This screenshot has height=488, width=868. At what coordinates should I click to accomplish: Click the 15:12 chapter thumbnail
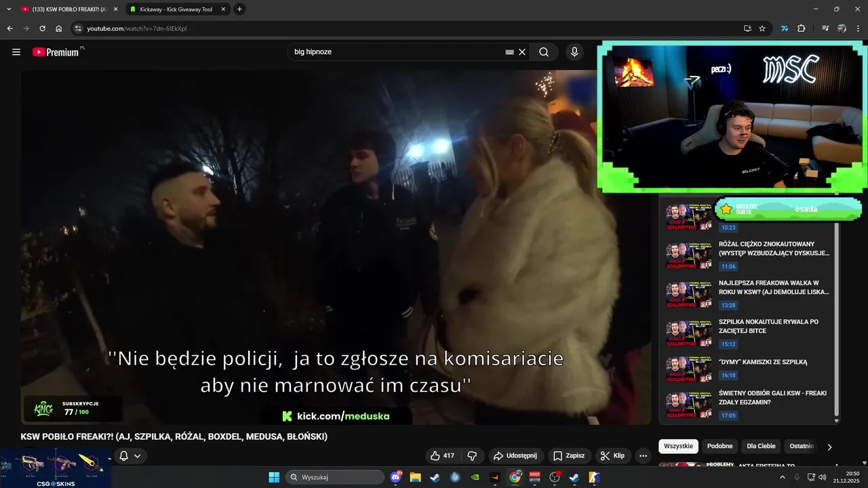tap(689, 335)
